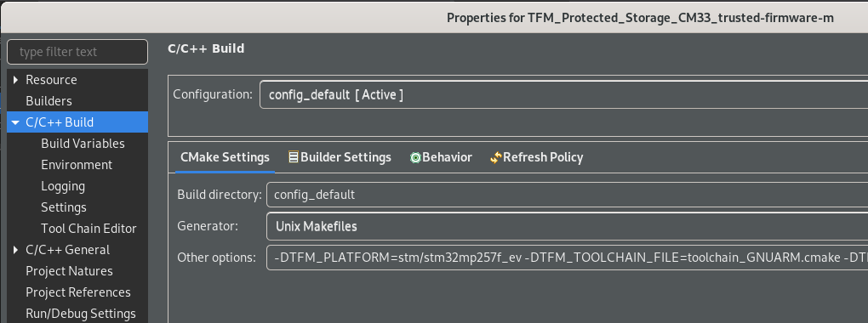Viewport: 868px width, 323px height.
Task: Open the Configuration dropdown
Action: pyautogui.click(x=563, y=94)
